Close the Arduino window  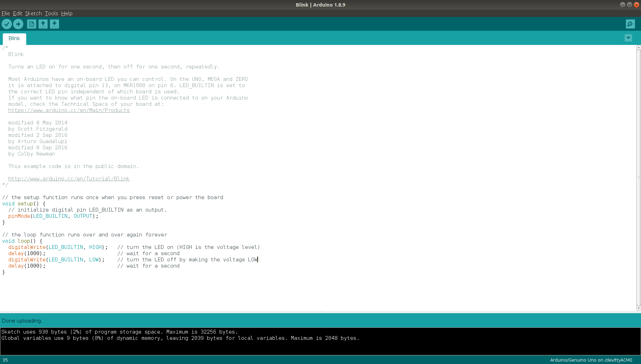coord(636,5)
